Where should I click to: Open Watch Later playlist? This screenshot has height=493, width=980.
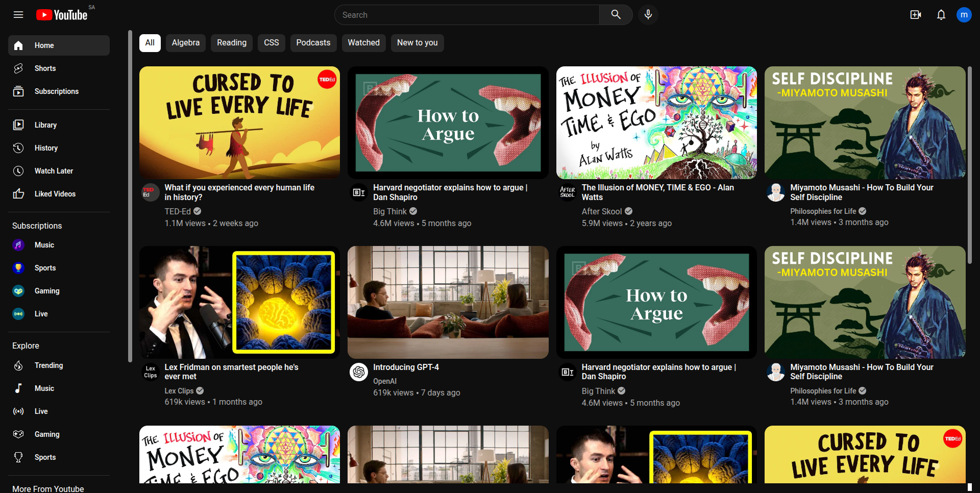point(54,171)
